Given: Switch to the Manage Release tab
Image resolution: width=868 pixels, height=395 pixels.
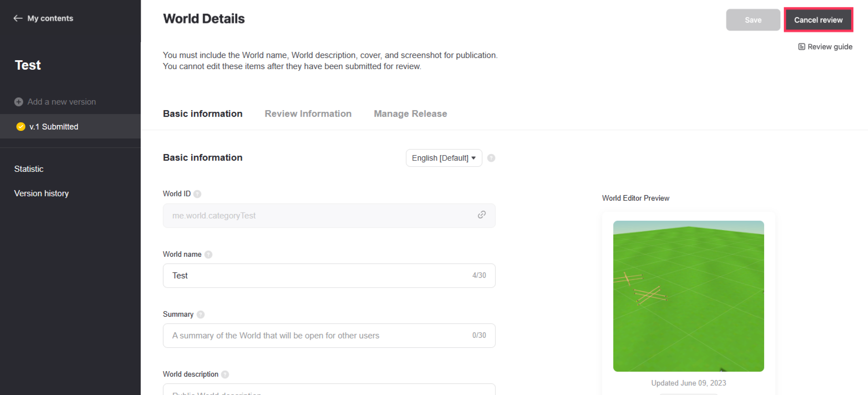Looking at the screenshot, I should [x=410, y=114].
